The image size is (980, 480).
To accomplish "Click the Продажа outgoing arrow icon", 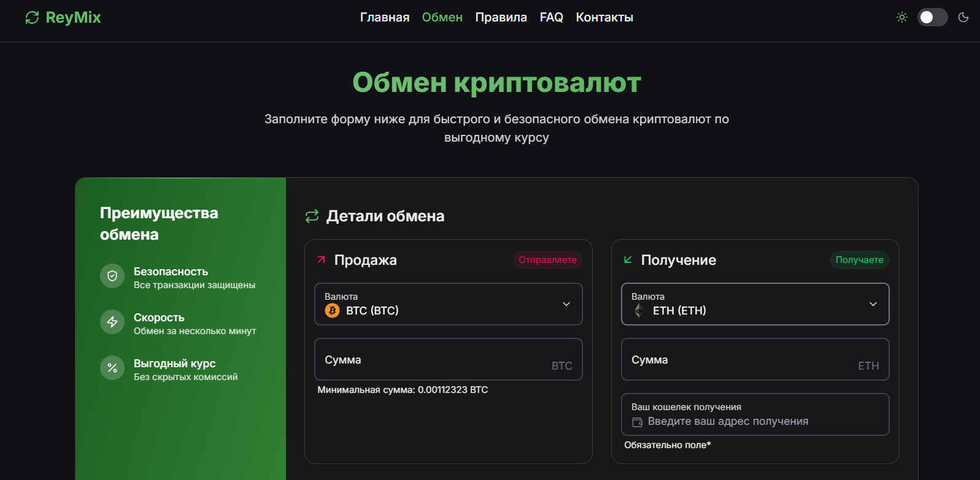I will [321, 260].
